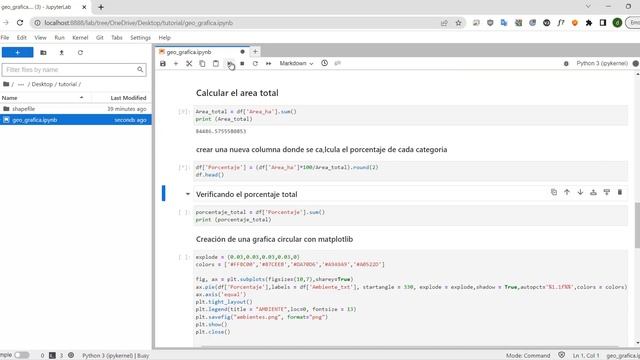The image size is (640, 360).
Task: Focus the Filter files by name field
Action: pyautogui.click(x=74, y=70)
